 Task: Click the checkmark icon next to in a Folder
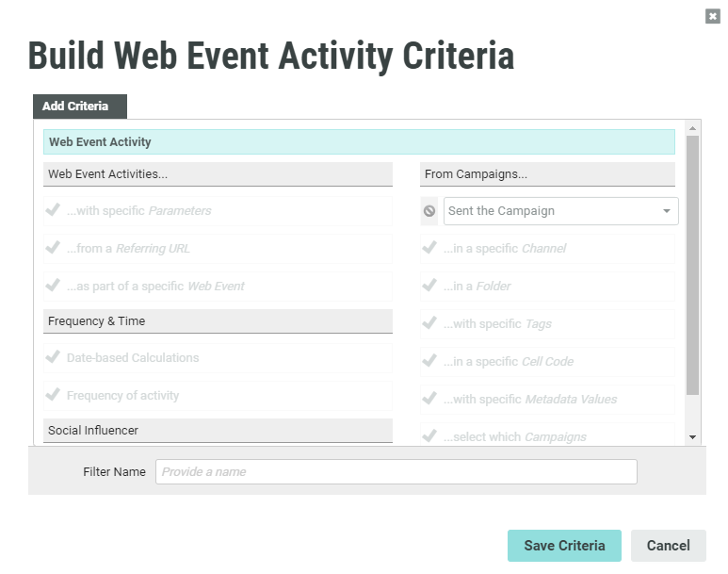430,286
